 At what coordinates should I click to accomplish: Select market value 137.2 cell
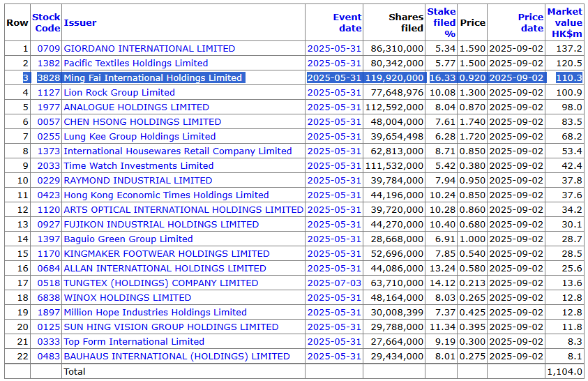(569, 48)
